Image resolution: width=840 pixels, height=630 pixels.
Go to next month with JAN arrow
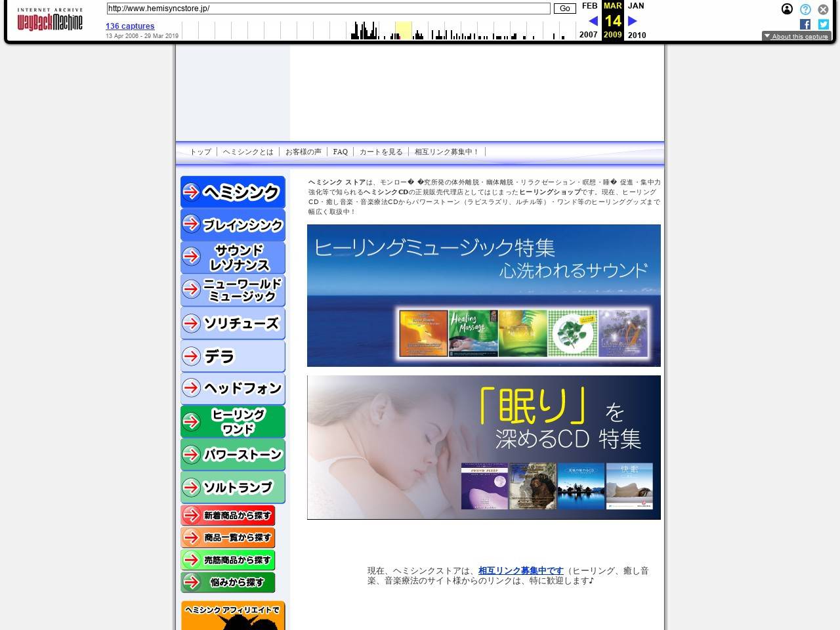point(632,20)
